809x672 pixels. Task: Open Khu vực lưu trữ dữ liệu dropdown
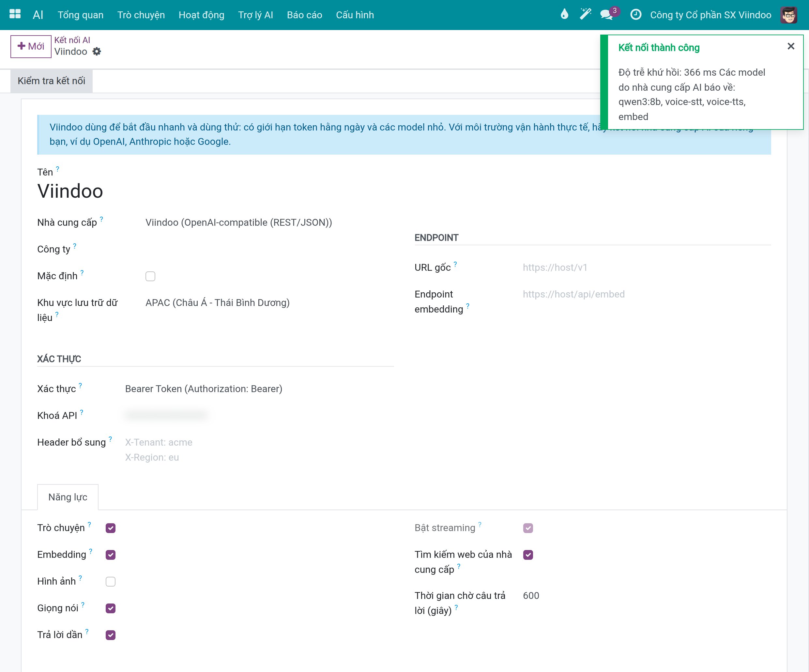click(269, 302)
